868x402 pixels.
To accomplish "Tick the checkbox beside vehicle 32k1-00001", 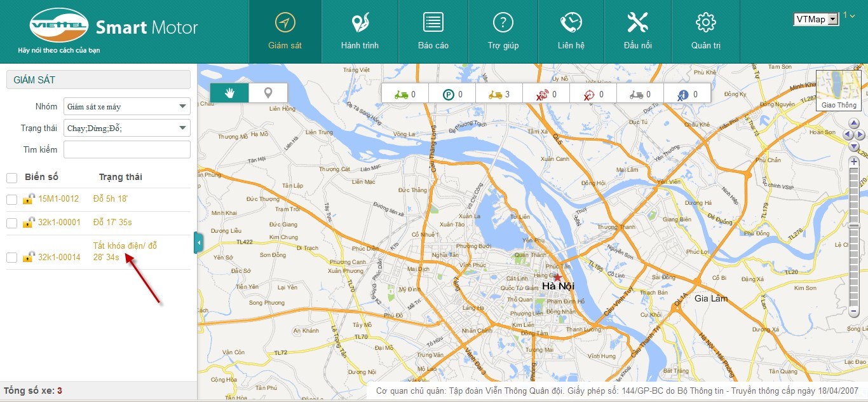I will 12,223.
